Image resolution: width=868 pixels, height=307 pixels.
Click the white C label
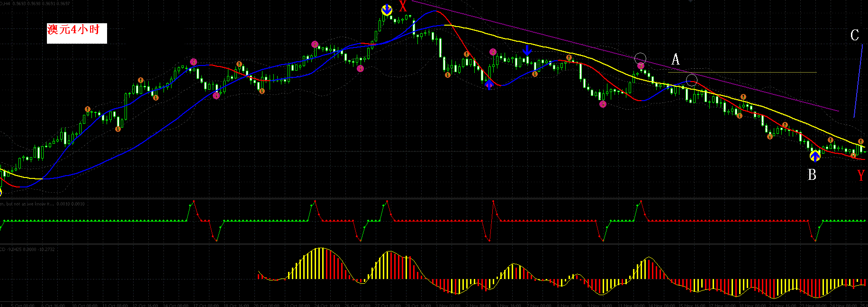854,35
